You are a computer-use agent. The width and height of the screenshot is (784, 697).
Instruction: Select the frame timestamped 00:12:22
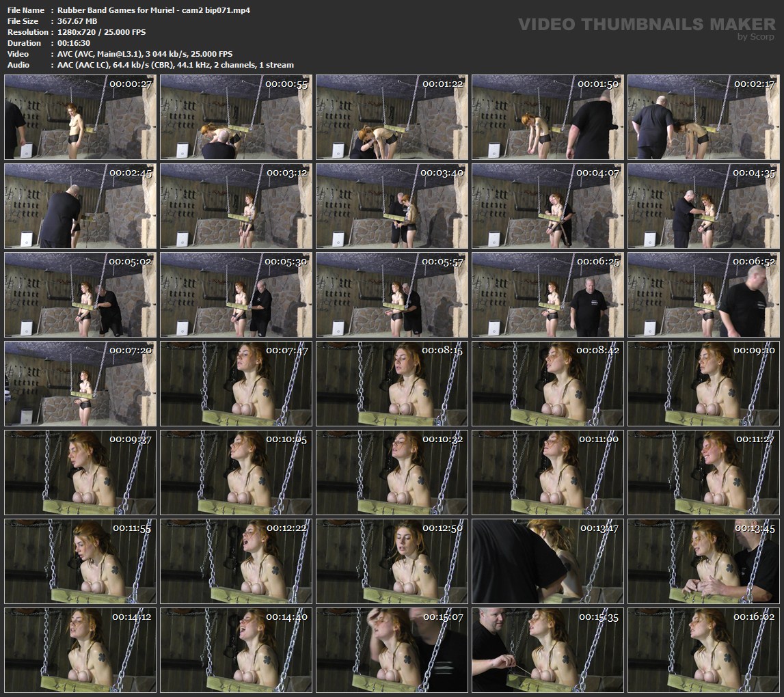tap(236, 561)
